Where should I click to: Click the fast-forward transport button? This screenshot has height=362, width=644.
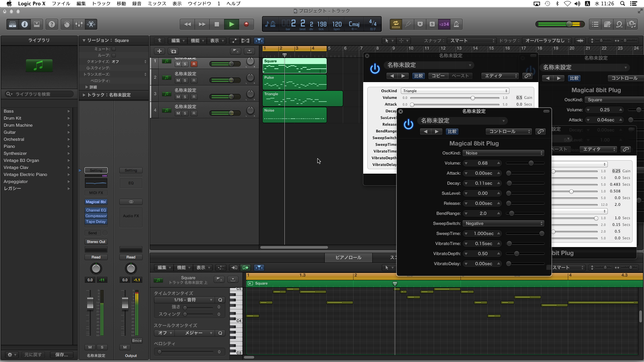tap(202, 24)
